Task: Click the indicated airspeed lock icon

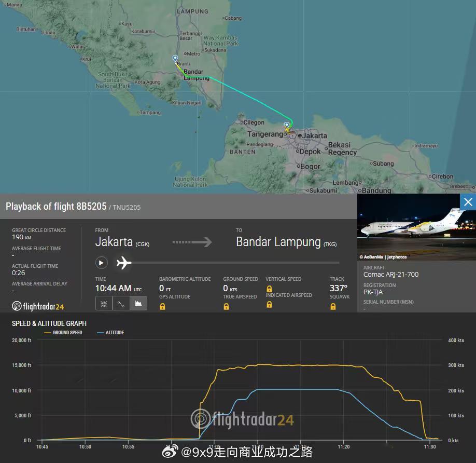Action: 269,304
